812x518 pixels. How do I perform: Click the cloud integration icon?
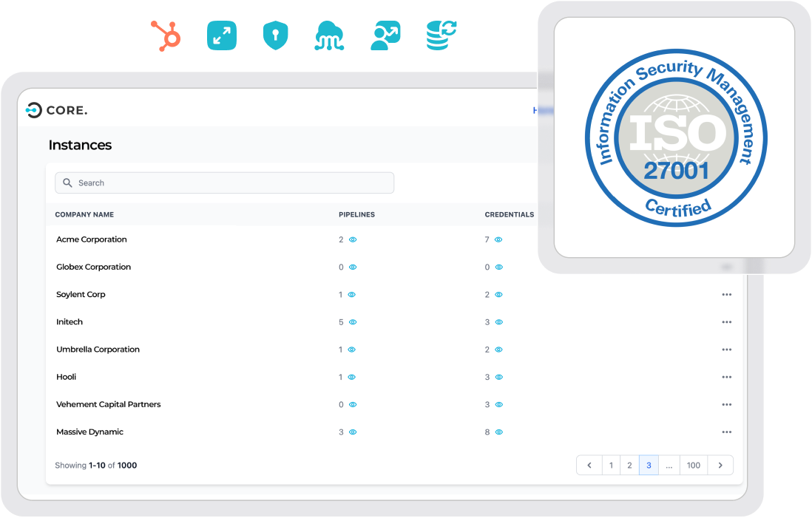click(x=329, y=35)
